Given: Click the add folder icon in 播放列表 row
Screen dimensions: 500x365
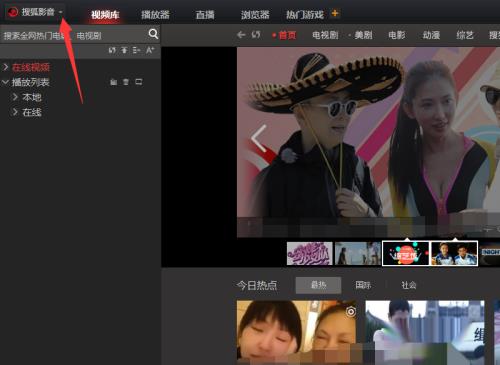Looking at the screenshot, I should [113, 82].
